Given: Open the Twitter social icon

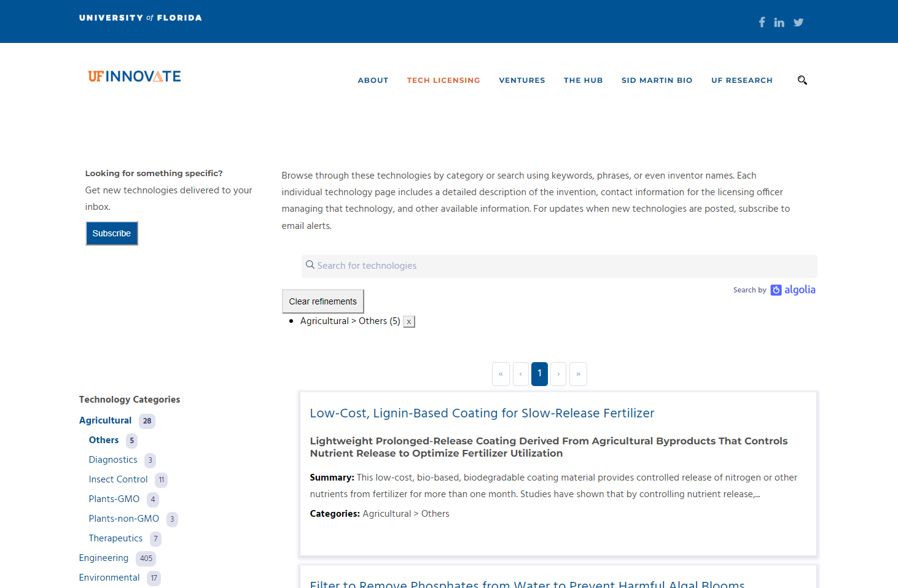Looking at the screenshot, I should [x=798, y=23].
